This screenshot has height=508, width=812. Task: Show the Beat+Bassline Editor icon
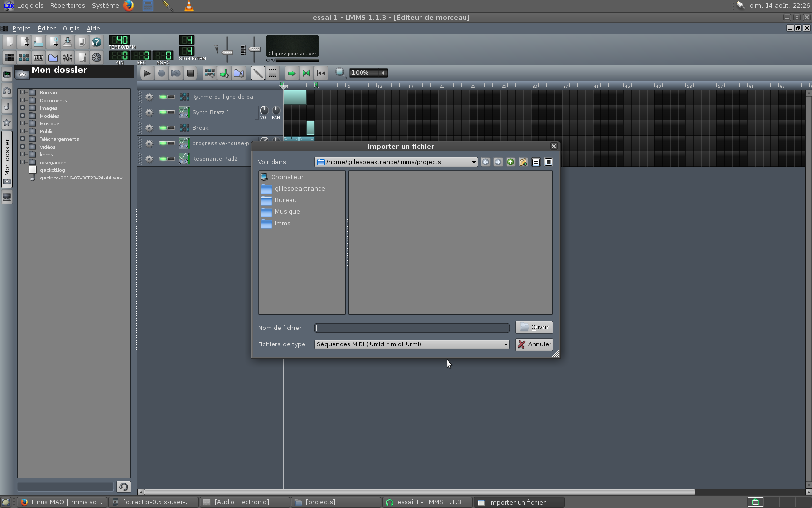click(24, 58)
